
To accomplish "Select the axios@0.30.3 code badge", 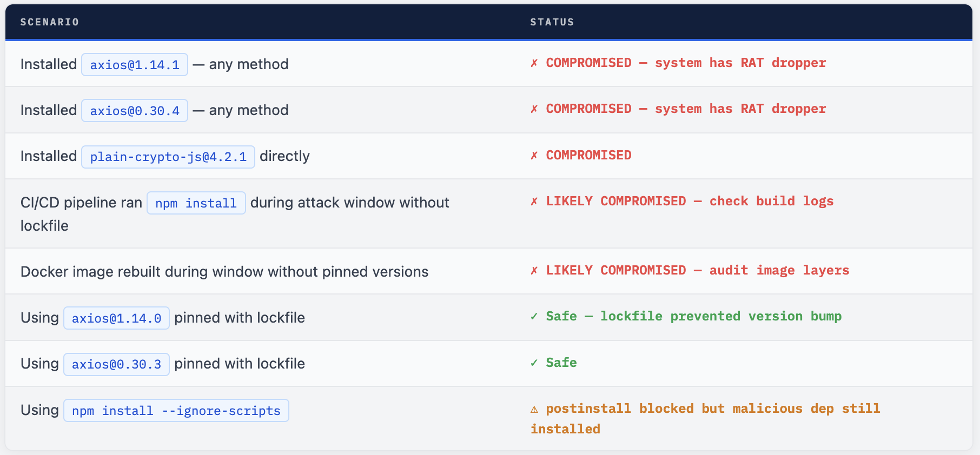I will click(116, 364).
